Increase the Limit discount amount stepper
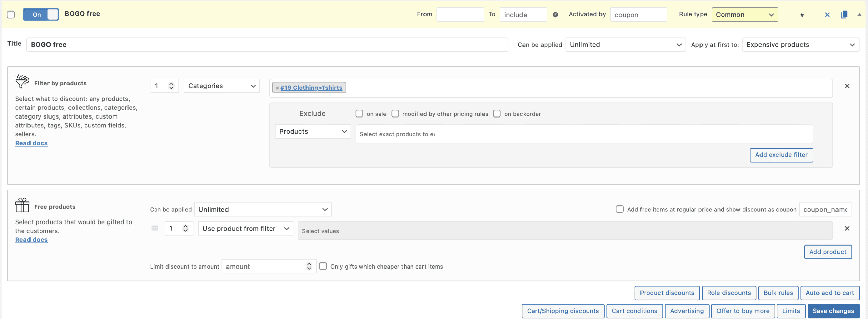868x319 pixels. tap(309, 264)
